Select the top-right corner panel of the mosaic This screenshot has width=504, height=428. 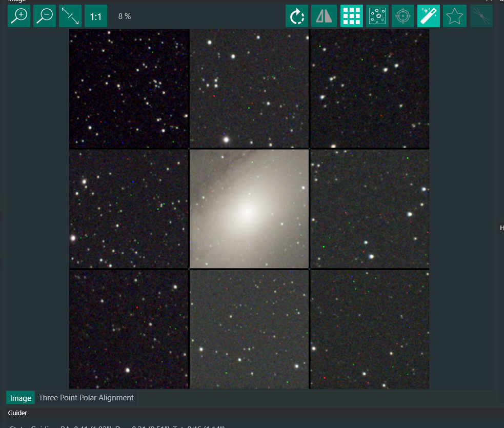click(370, 89)
